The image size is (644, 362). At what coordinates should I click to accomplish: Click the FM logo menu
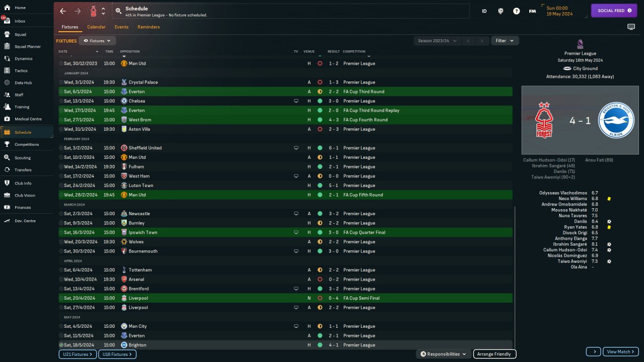pyautogui.click(x=532, y=11)
